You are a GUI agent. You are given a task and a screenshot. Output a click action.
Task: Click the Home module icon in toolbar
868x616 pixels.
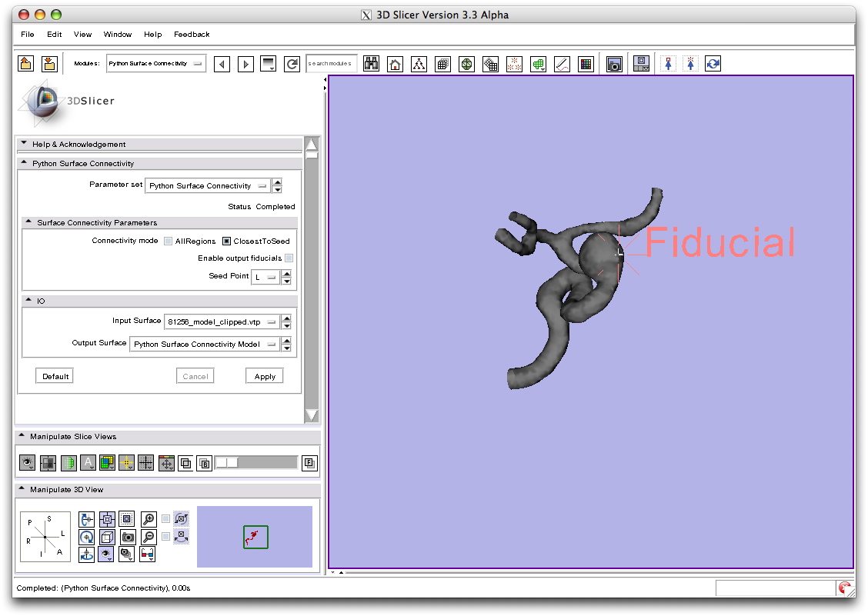coord(395,65)
